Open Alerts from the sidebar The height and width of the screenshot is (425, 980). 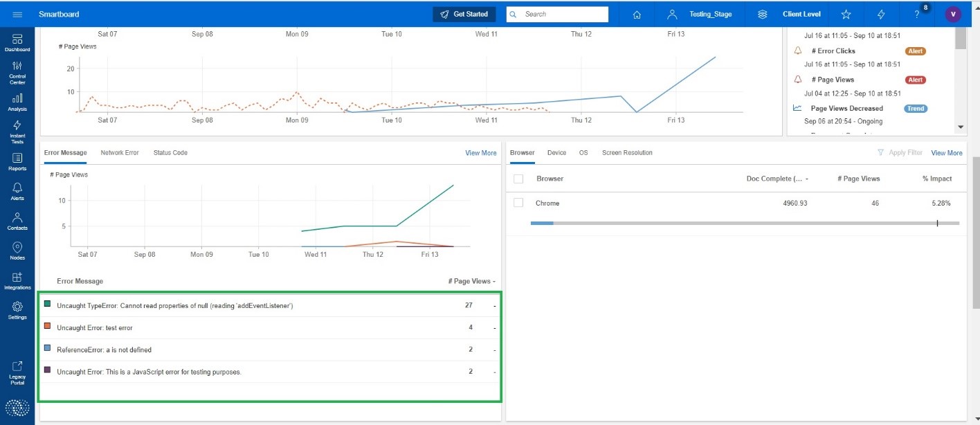coord(17,192)
